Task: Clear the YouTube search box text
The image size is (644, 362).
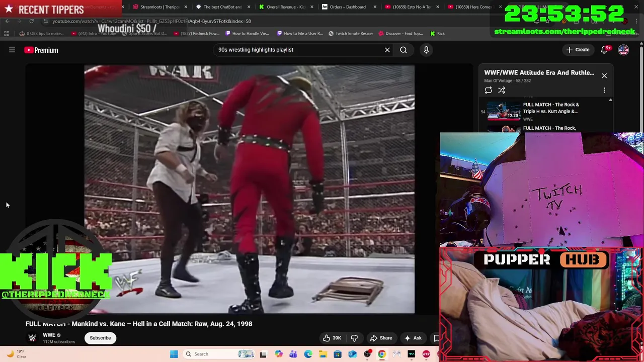Action: tap(387, 50)
